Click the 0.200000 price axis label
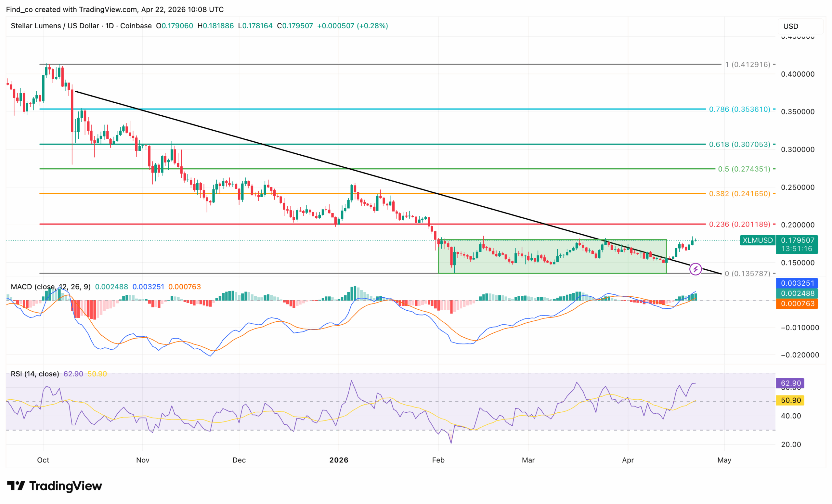The image size is (832, 504). (x=798, y=225)
